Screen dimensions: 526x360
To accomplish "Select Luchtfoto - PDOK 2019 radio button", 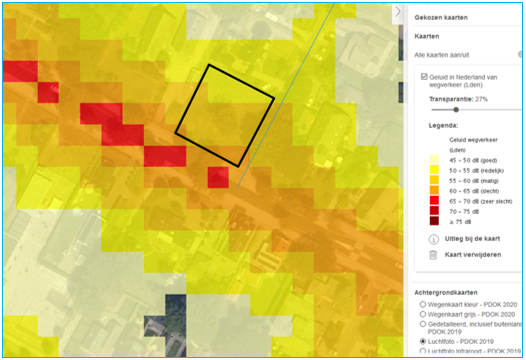I will coord(423,342).
